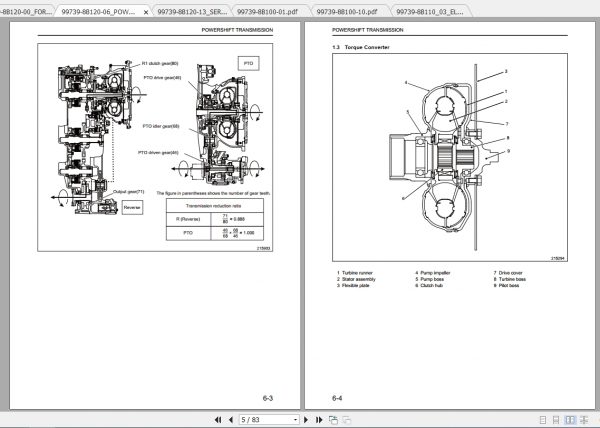Click the 'PTO' table cell in ratio table
This screenshot has height=428, width=600.
[x=188, y=233]
